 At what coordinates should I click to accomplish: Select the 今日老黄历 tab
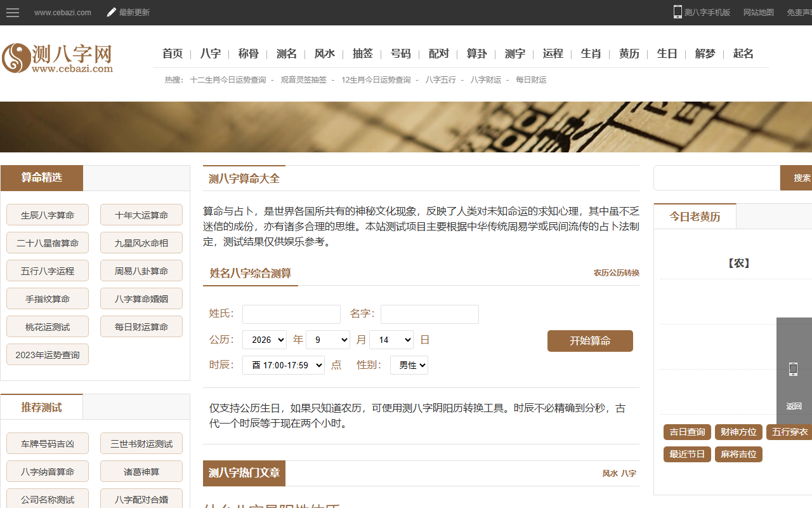click(x=695, y=217)
